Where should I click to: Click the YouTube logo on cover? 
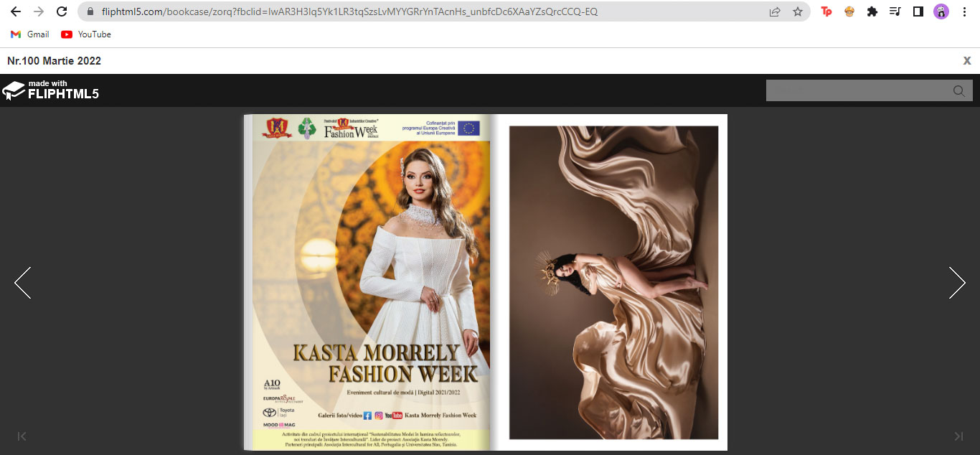point(393,416)
